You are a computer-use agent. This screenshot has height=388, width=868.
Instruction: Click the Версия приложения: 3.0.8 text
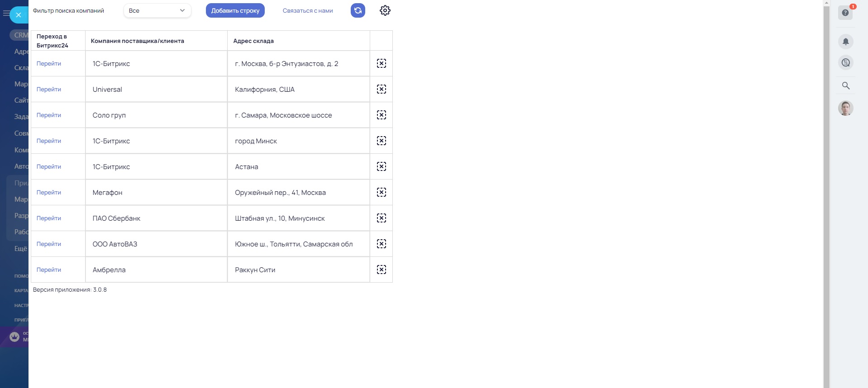point(70,290)
